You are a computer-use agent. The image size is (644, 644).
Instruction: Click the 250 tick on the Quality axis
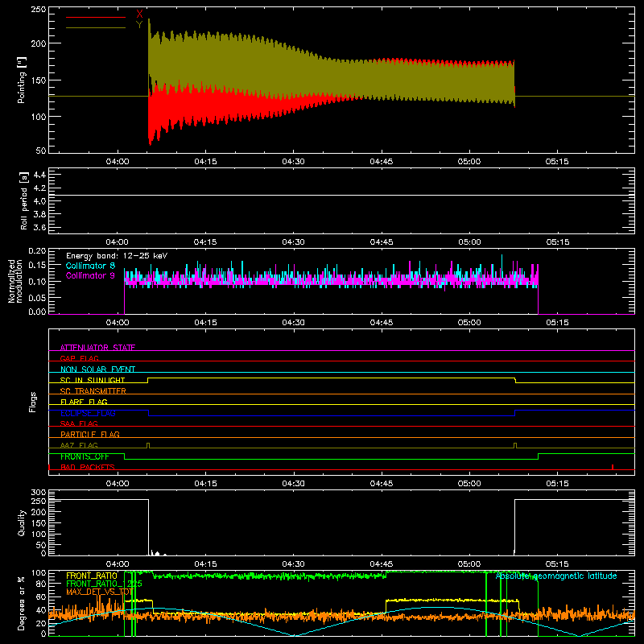38,501
